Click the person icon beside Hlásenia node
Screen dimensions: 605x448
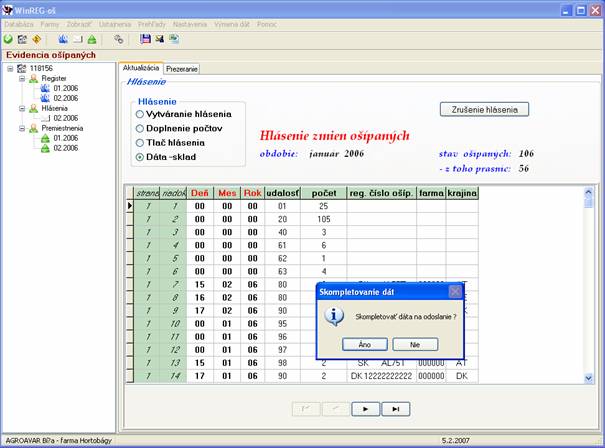pos(34,108)
